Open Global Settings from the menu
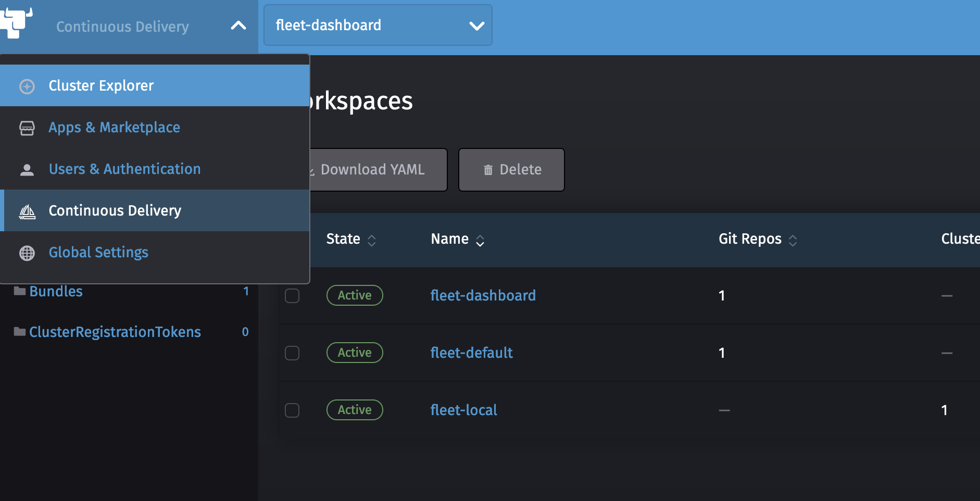Image resolution: width=980 pixels, height=501 pixels. pyautogui.click(x=98, y=253)
